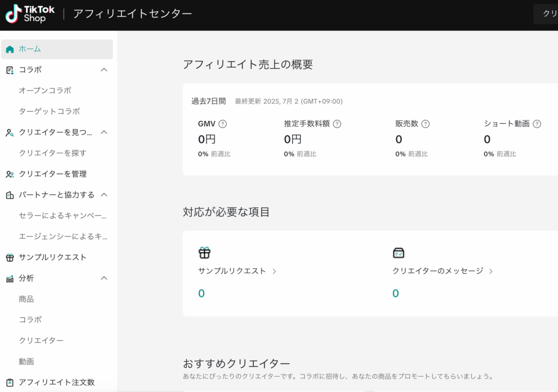Click the GMV help question mark icon

222,124
